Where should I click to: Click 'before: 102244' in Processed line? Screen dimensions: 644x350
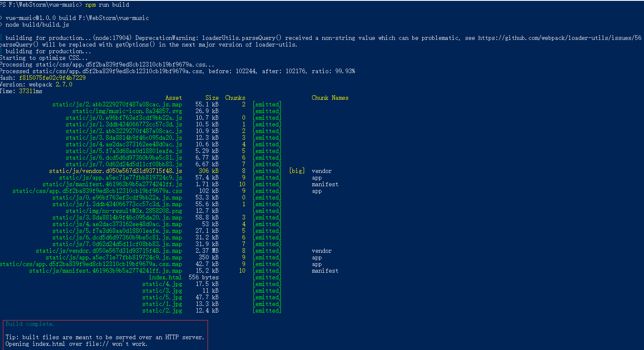click(x=233, y=71)
